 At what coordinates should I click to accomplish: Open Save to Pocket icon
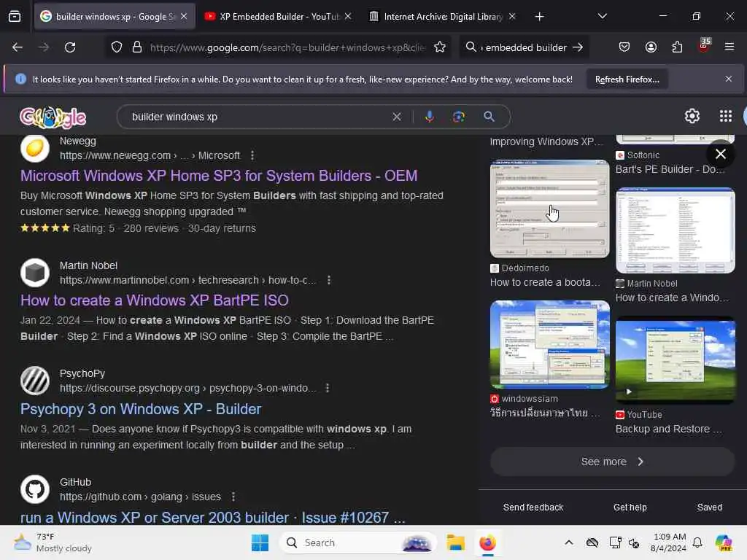tap(624, 47)
